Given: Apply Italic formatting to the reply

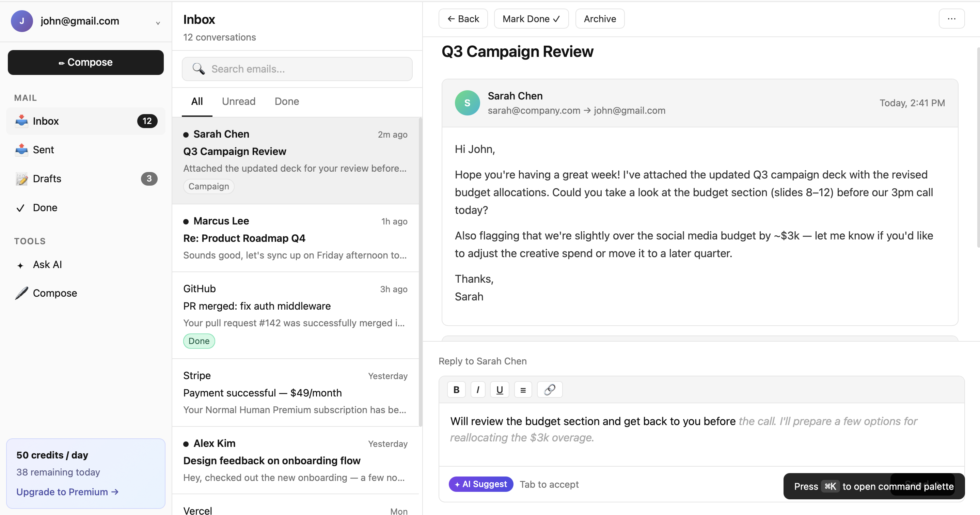Looking at the screenshot, I should click(478, 389).
